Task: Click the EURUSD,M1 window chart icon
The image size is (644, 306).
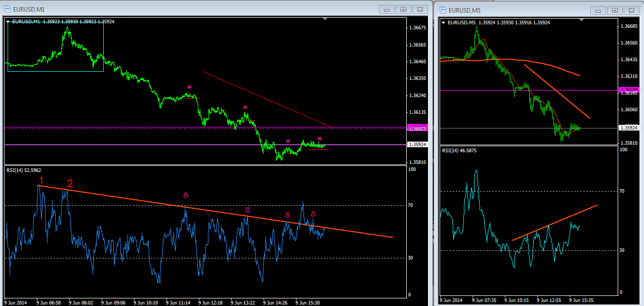Action: (8, 10)
